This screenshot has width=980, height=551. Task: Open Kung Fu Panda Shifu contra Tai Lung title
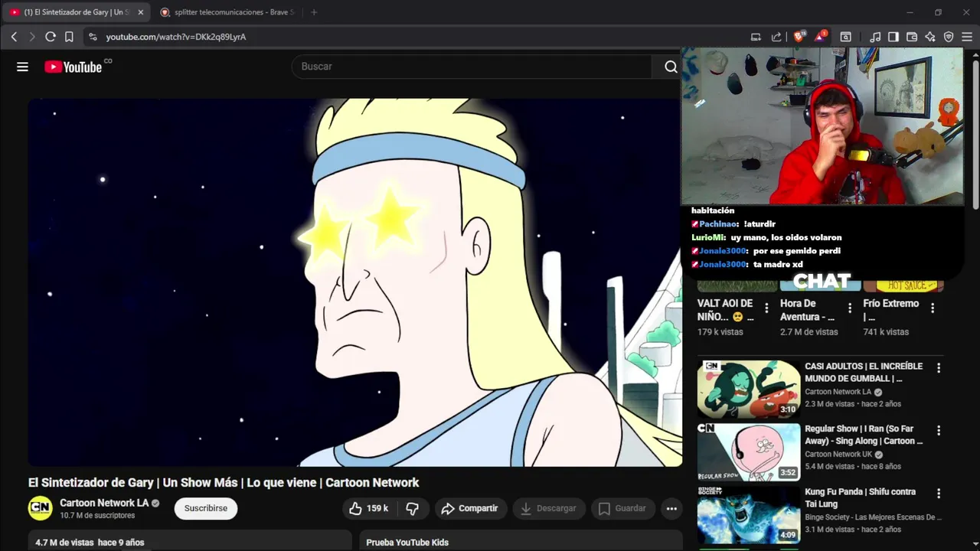click(861, 497)
